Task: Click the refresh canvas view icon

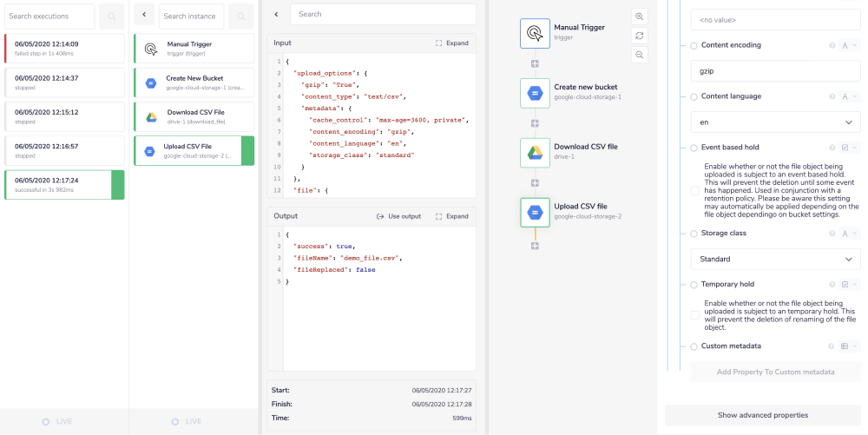Action: 640,36
